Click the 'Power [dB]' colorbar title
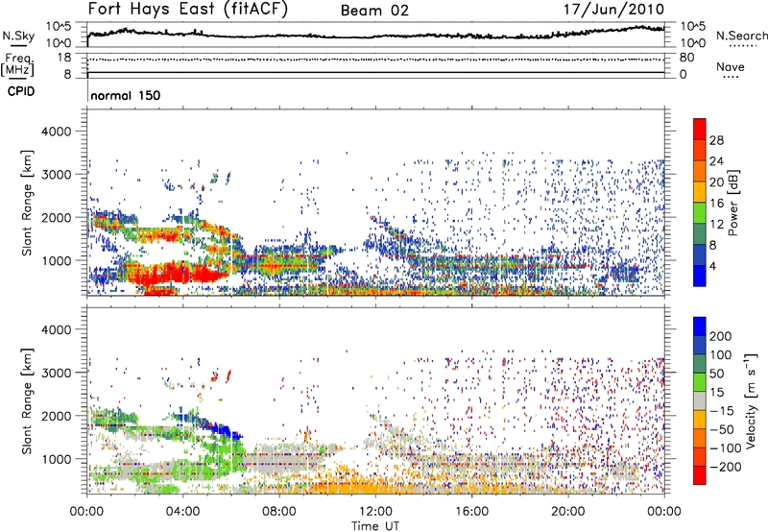The image size is (768, 532). (x=733, y=203)
